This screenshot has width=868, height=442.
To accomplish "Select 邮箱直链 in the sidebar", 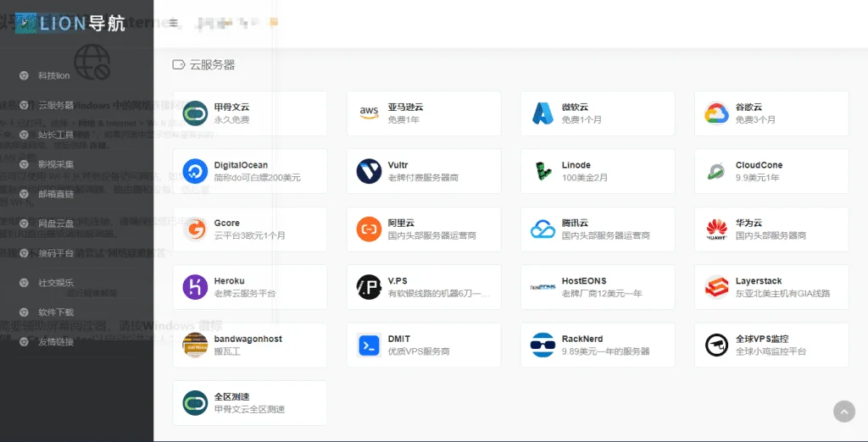I will (x=56, y=194).
